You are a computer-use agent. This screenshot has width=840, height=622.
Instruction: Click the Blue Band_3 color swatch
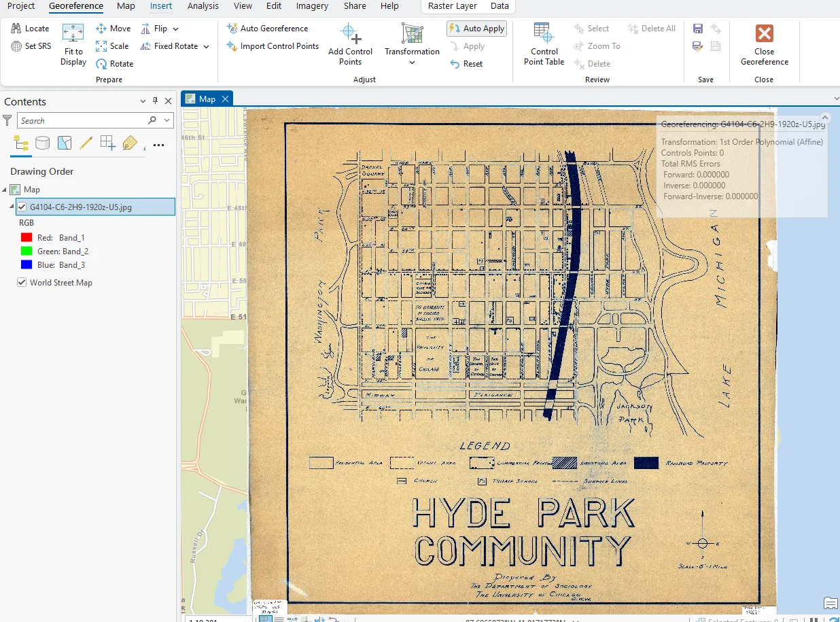pos(27,264)
